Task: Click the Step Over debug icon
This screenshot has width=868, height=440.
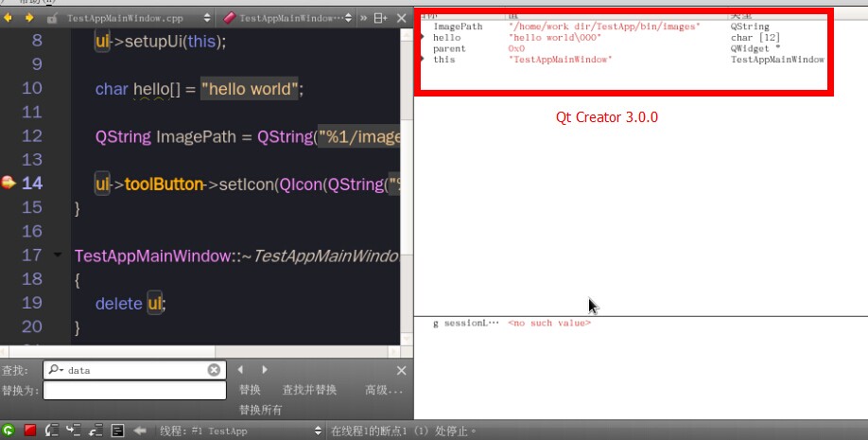Action: (x=53, y=431)
